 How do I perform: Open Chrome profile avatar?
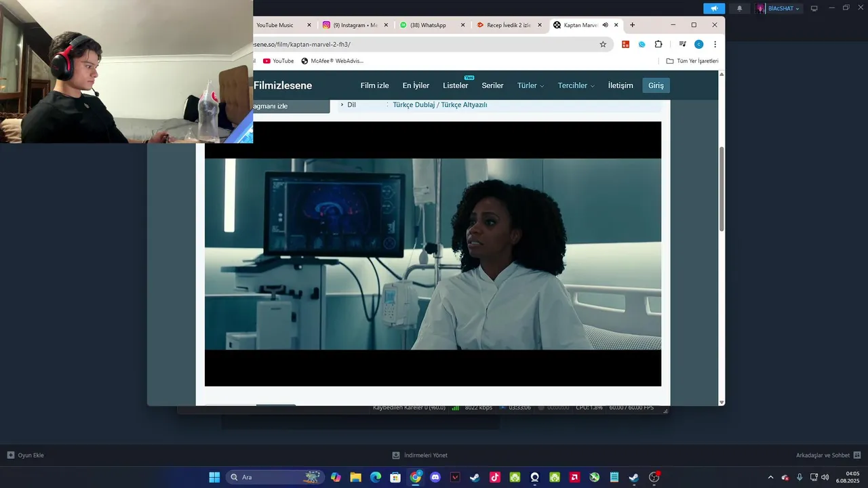pos(698,44)
